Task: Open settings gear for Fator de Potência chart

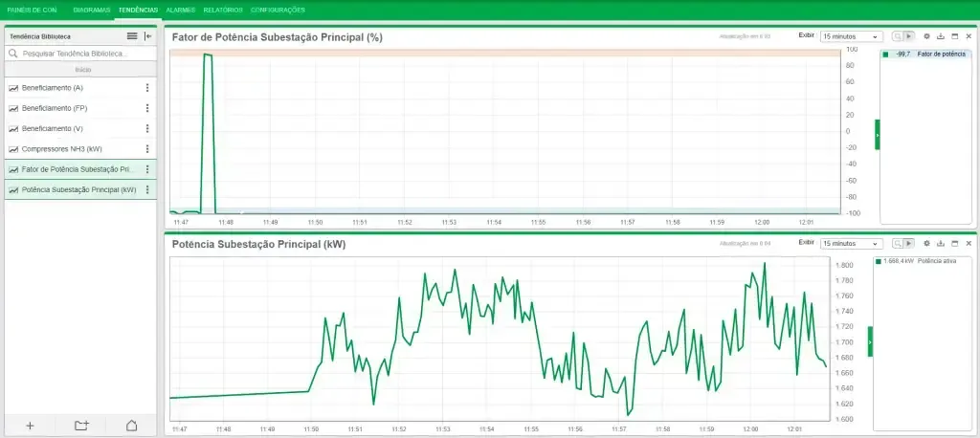Action: [x=926, y=36]
